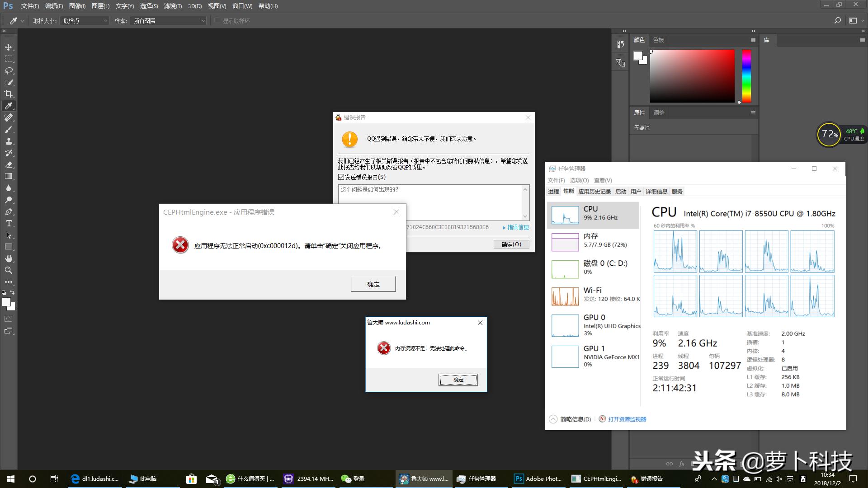Open the 样本 所有图层 dropdown
The height and width of the screenshot is (488, 868).
click(169, 21)
